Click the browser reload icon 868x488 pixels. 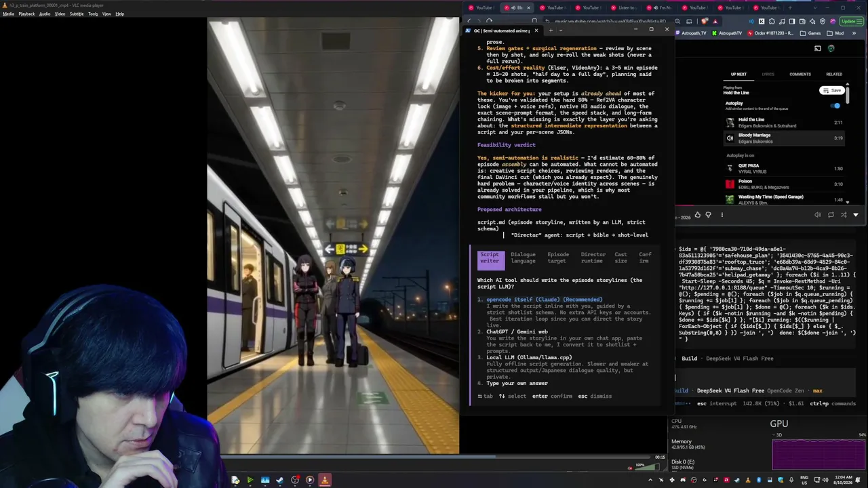pos(489,21)
